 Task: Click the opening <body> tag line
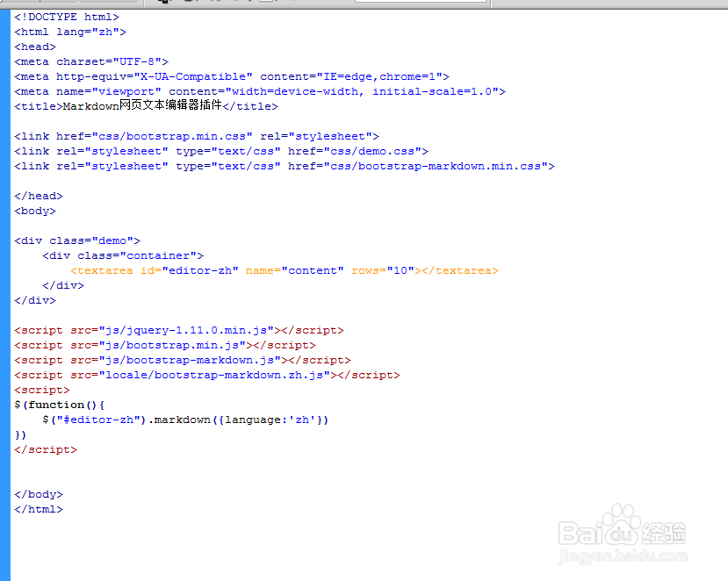[x=35, y=211]
